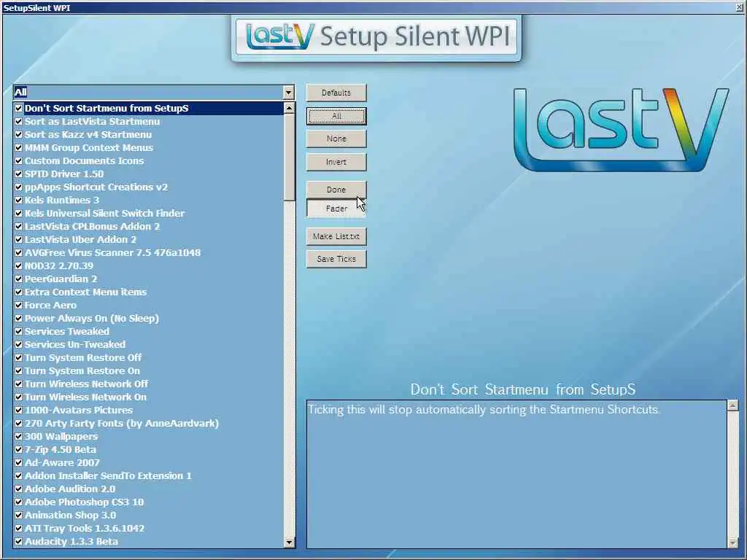
Task: Toggle PeerGuardian 2 checkbox
Action: [x=18, y=279]
